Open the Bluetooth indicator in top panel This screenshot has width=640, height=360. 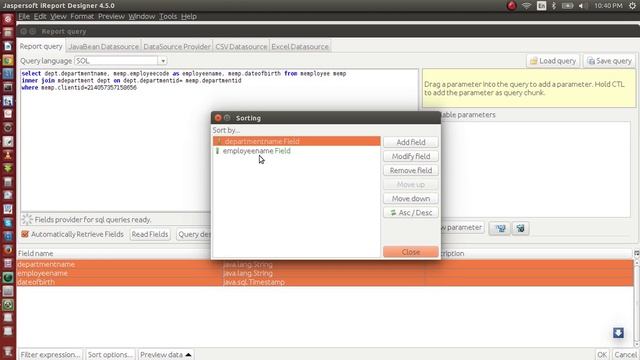coord(554,6)
